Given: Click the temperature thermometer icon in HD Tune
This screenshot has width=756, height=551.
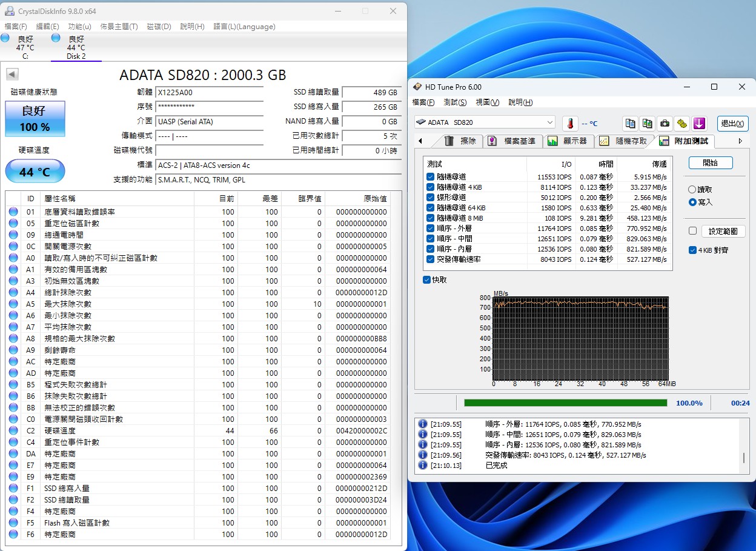Looking at the screenshot, I should [x=570, y=123].
